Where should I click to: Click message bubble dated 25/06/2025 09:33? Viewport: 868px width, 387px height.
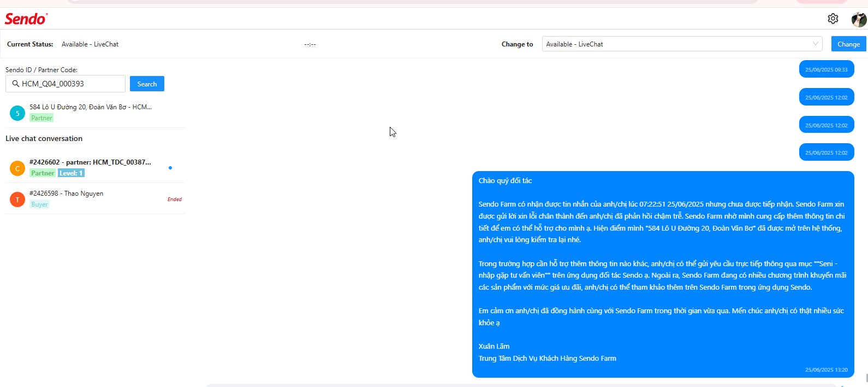click(827, 69)
